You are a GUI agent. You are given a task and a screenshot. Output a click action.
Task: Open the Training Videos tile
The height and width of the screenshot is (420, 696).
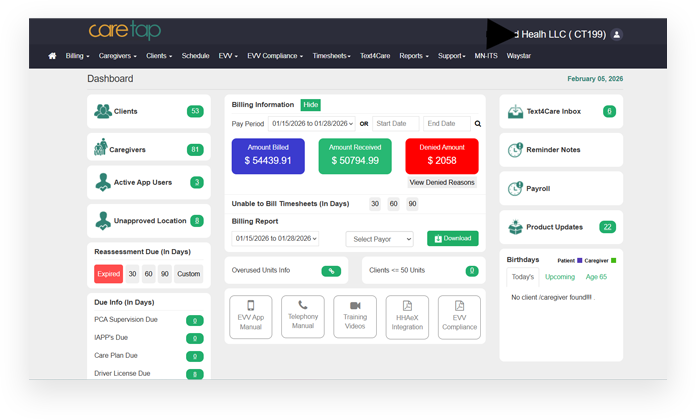[x=355, y=316]
